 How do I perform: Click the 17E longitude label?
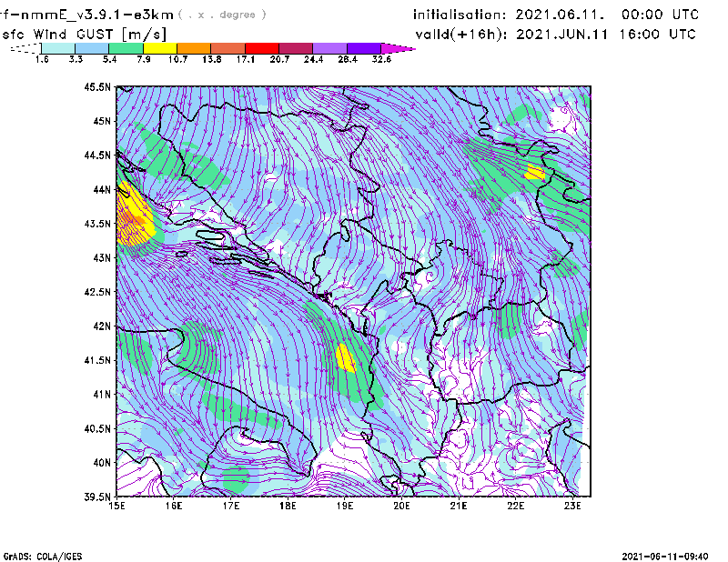click(x=231, y=506)
